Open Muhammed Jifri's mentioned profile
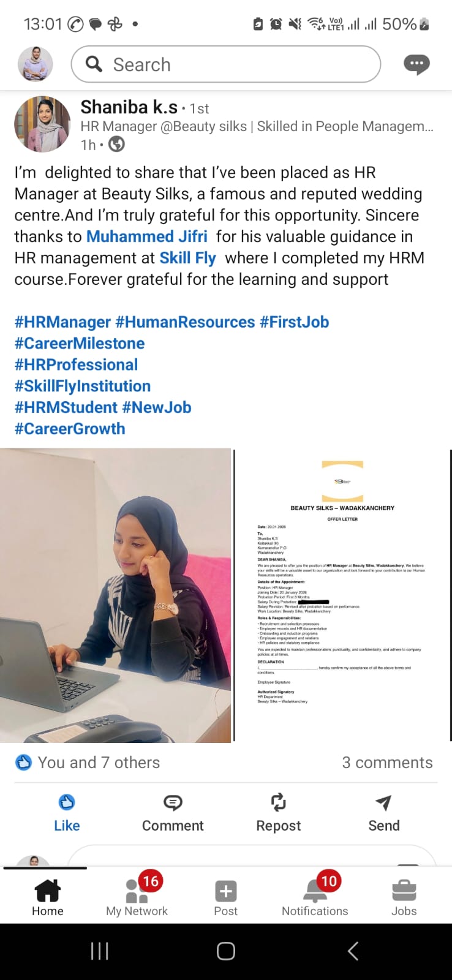Image resolution: width=452 pixels, height=980 pixels. click(147, 236)
